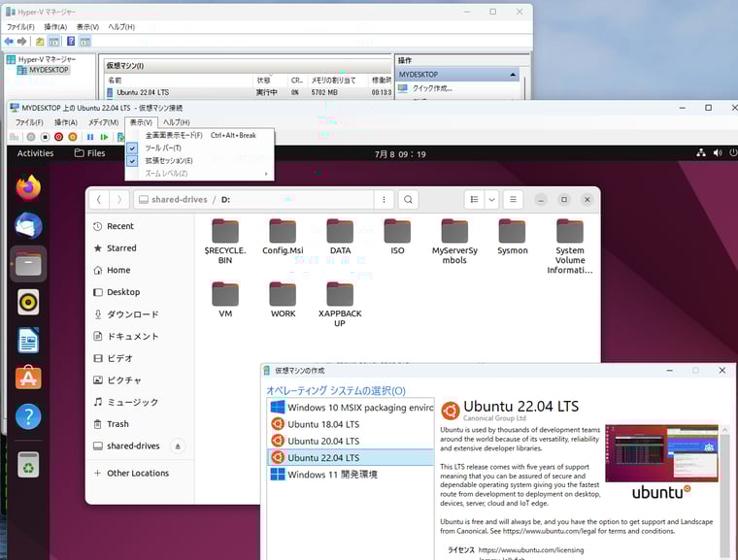738x560 pixels.
Task: Click the Ubuntu desktop preview thumbnail in VM creation
Action: pos(661,453)
